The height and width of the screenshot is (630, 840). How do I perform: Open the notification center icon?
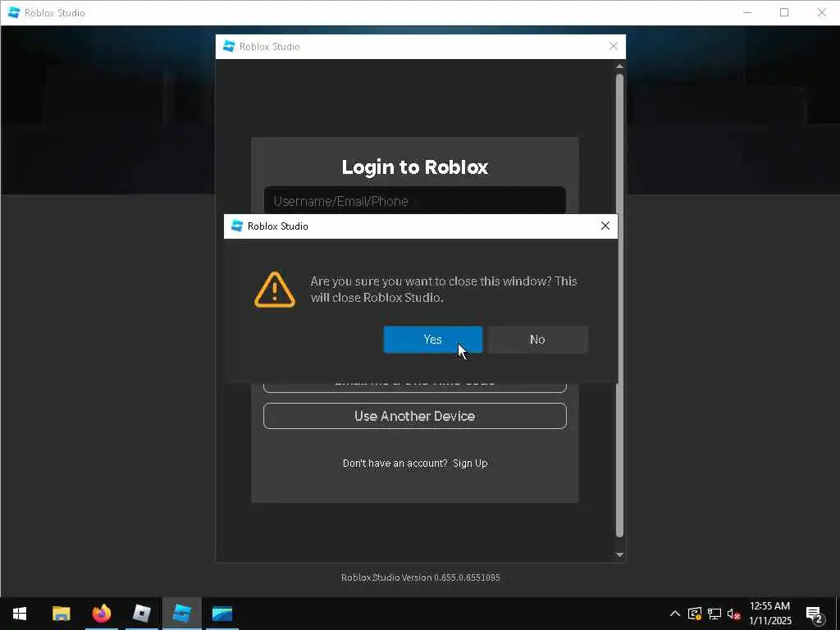814,614
